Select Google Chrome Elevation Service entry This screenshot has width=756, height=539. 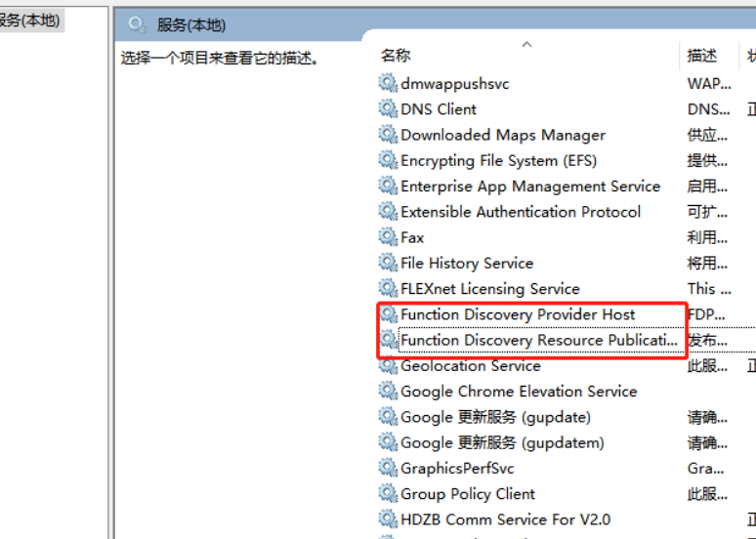point(518,392)
